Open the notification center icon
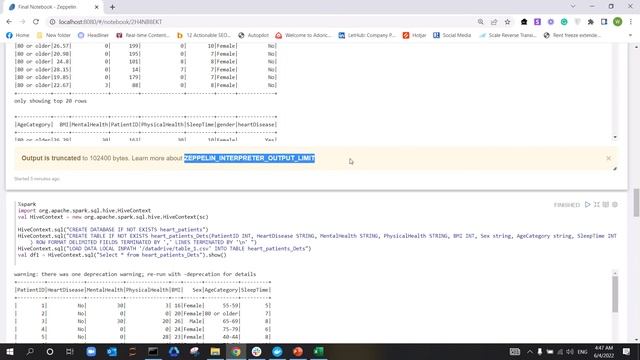The width and height of the screenshot is (640, 360). (x=627, y=351)
